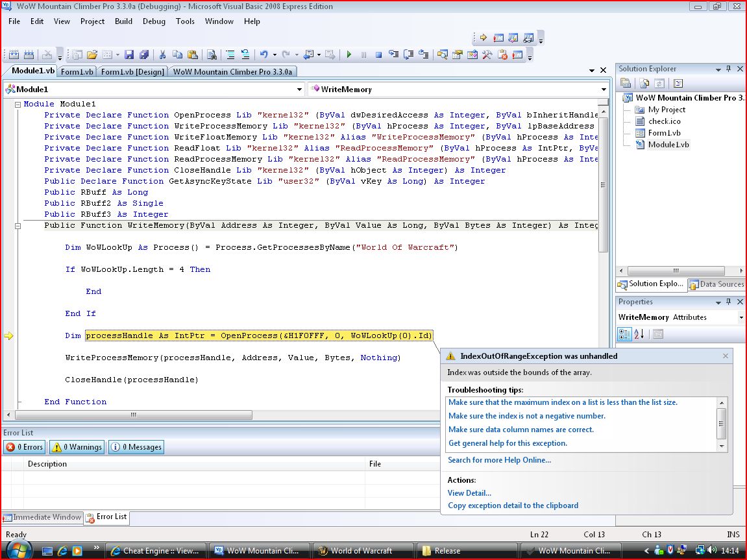Screen dimensions: 747x560
Task: Click the Open File folder icon
Action: (x=92, y=55)
